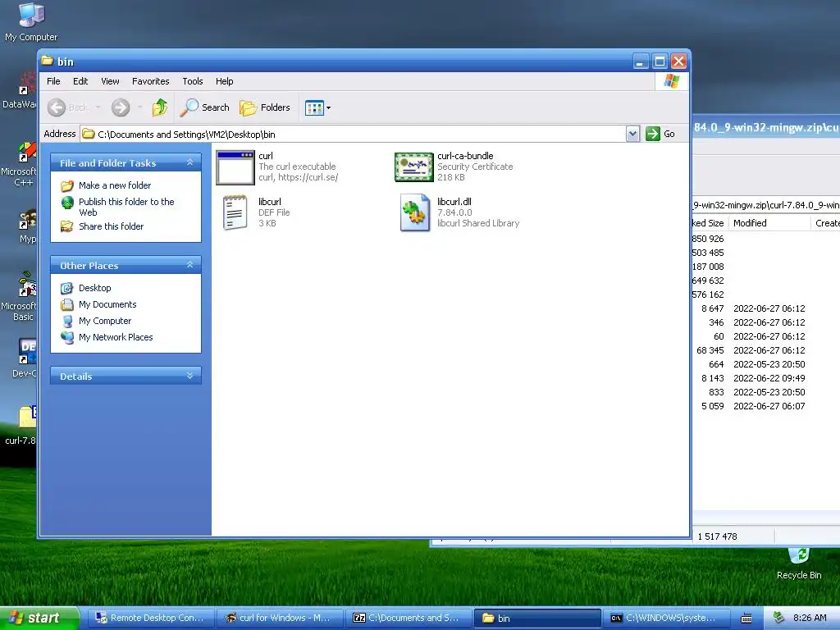
Task: Switch to curl for Windows taskbar button
Action: 279,619
